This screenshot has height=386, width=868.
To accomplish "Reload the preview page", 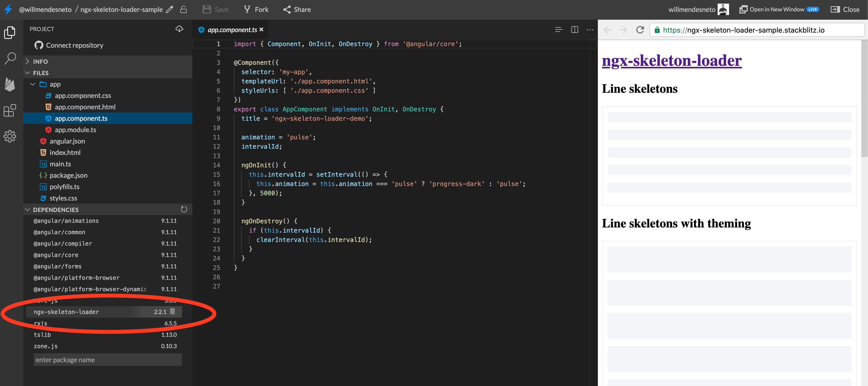I will coord(640,30).
